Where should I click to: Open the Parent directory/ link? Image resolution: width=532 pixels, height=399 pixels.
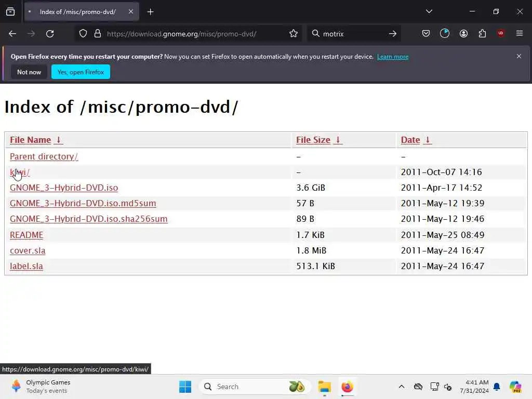44,156
